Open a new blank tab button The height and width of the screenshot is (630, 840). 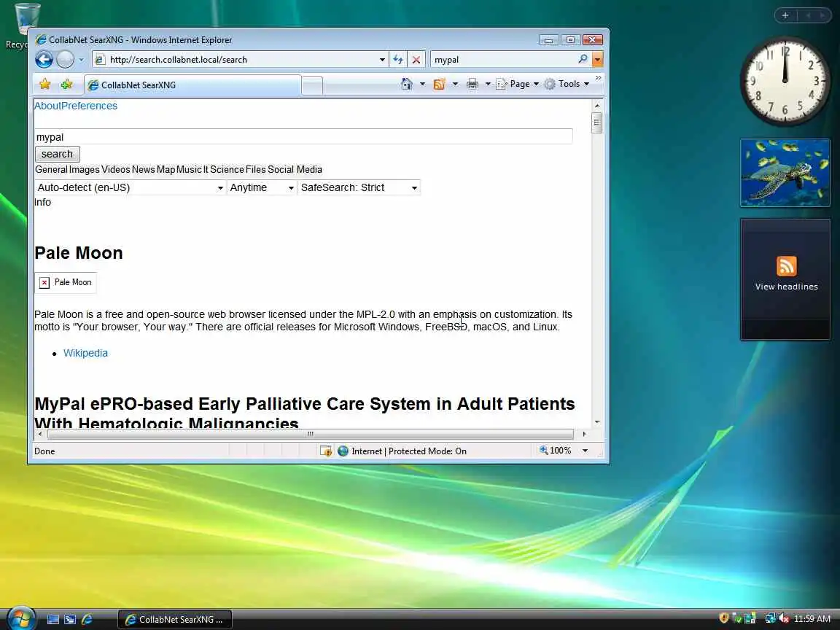point(312,86)
